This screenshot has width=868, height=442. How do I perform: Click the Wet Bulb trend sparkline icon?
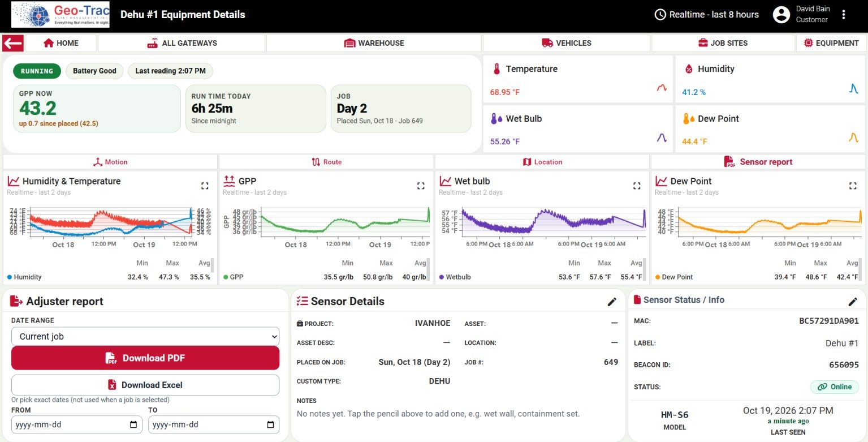coord(662,138)
